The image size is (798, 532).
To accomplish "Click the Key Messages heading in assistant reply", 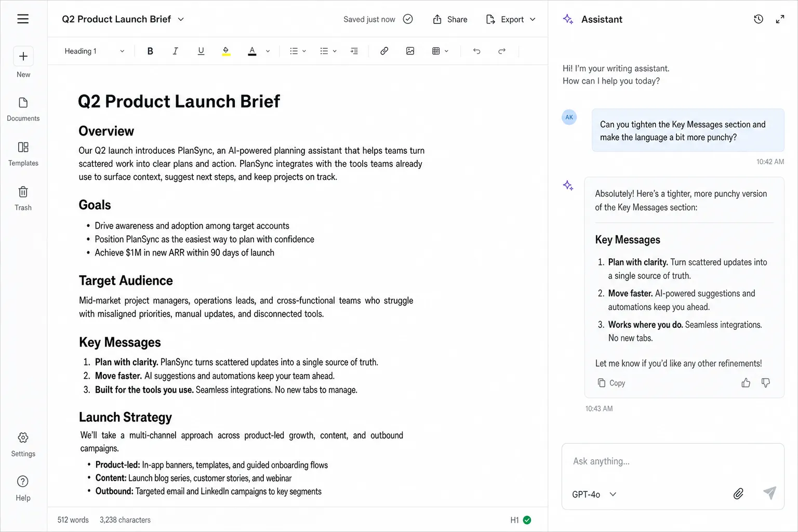I will [x=628, y=240].
